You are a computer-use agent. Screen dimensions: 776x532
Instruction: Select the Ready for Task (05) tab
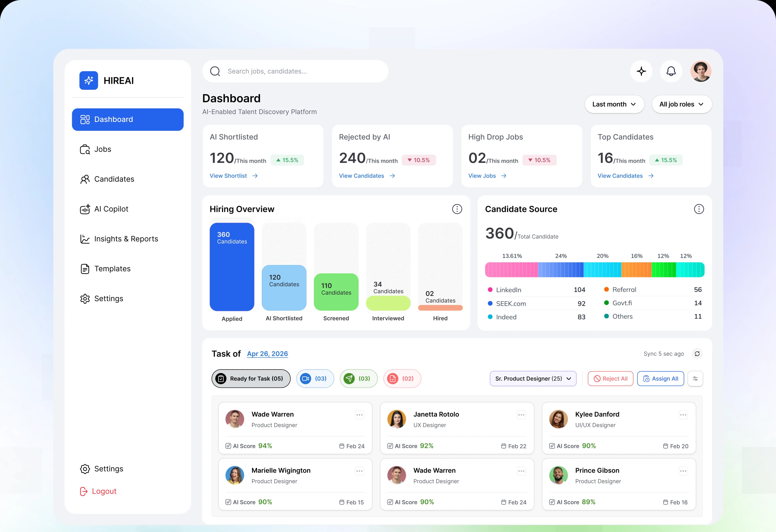(251, 378)
